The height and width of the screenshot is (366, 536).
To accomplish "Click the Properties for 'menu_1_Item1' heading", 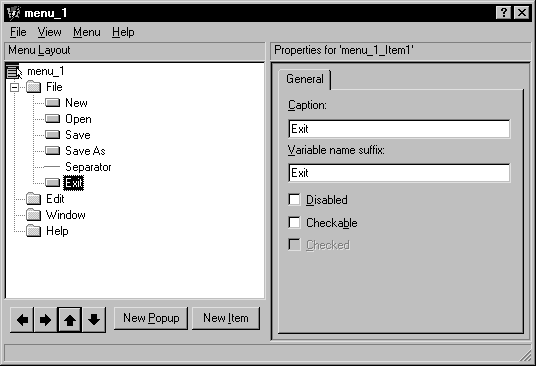I will [344, 50].
